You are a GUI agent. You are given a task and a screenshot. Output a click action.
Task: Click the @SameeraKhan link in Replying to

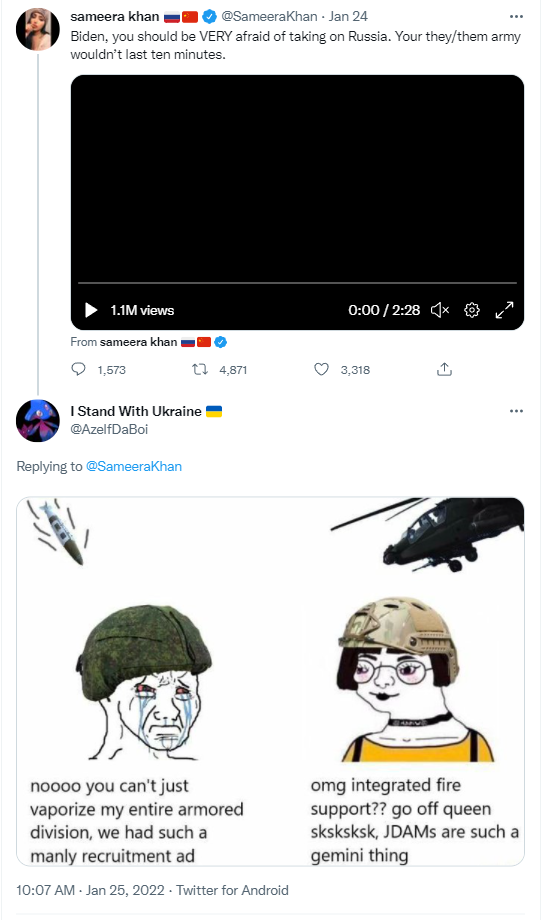pyautogui.click(x=134, y=466)
